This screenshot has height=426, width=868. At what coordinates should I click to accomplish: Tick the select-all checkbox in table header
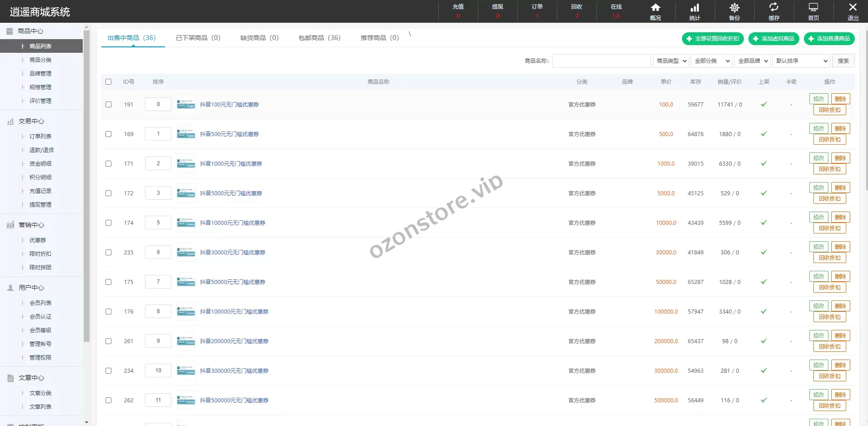click(108, 82)
